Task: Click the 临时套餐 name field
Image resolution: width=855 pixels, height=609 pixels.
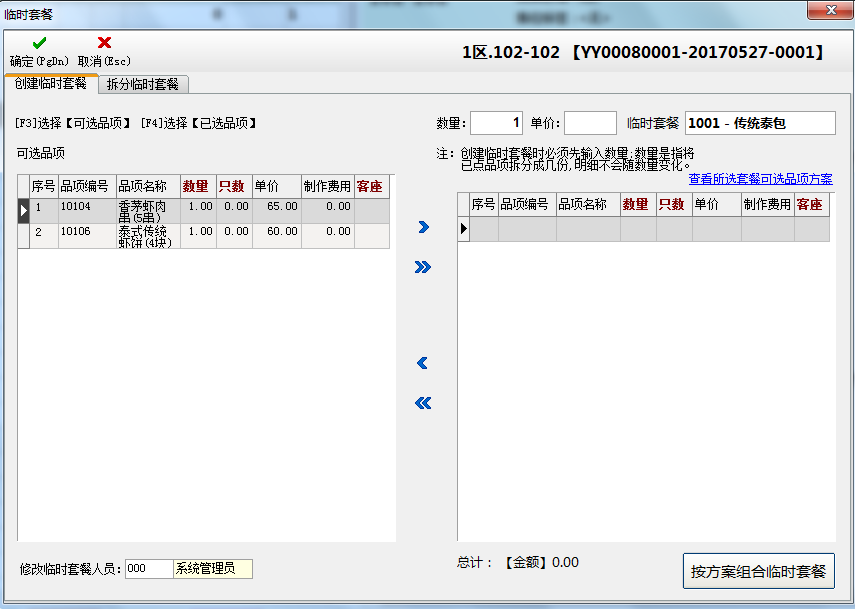Action: tap(759, 123)
